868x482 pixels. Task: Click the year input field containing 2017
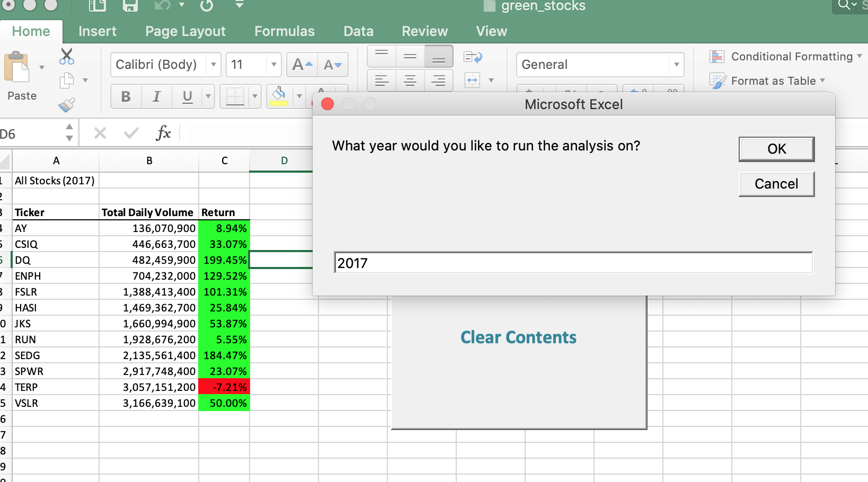point(572,263)
